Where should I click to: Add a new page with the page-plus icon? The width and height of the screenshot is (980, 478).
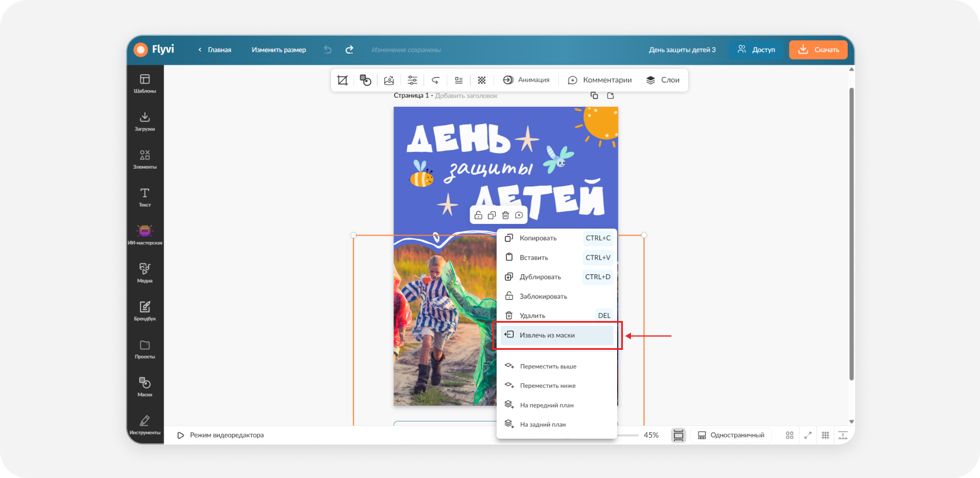click(610, 95)
